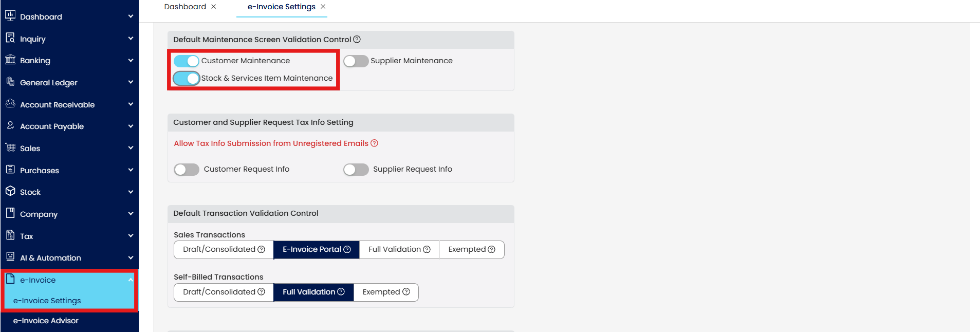Click the General Ledger sidebar icon
This screenshot has height=332, width=980.
click(x=10, y=82)
